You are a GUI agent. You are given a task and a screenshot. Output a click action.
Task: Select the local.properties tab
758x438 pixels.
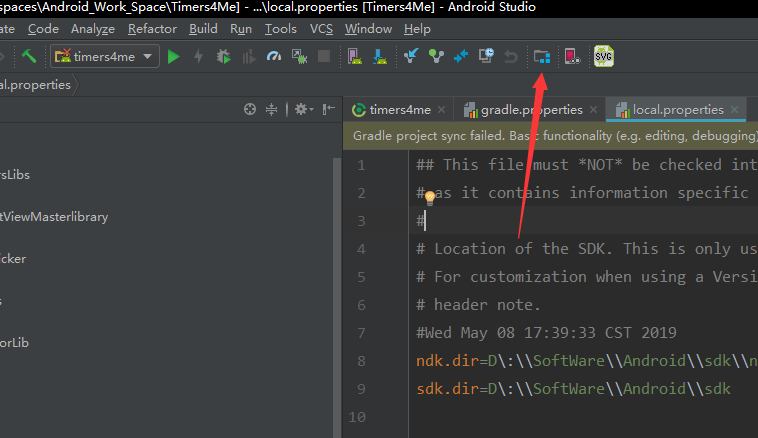678,110
